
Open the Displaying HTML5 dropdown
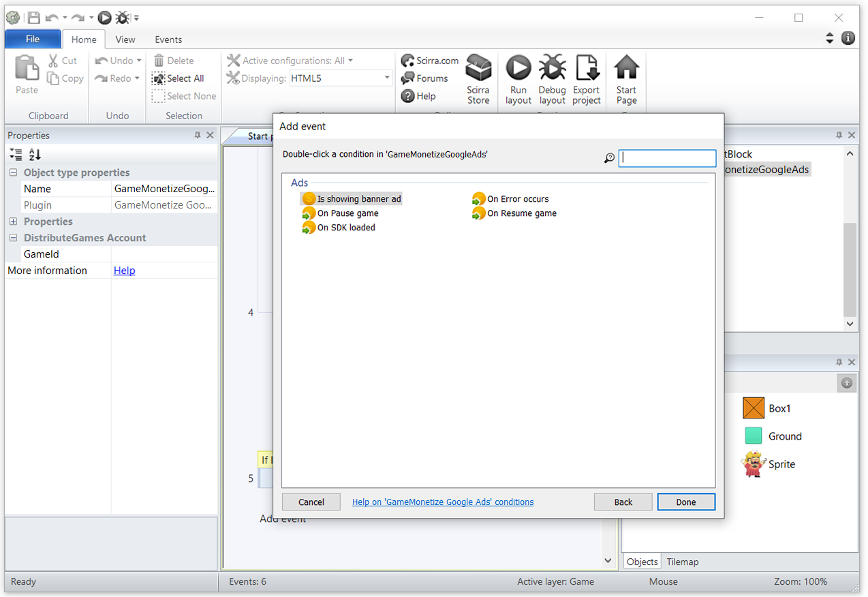pos(341,78)
